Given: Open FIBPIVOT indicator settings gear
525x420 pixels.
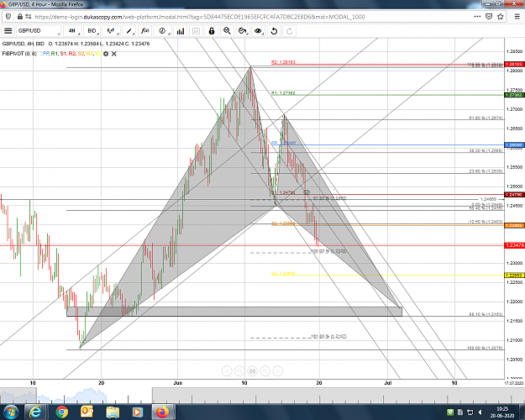Looking at the screenshot, I should point(106,54).
